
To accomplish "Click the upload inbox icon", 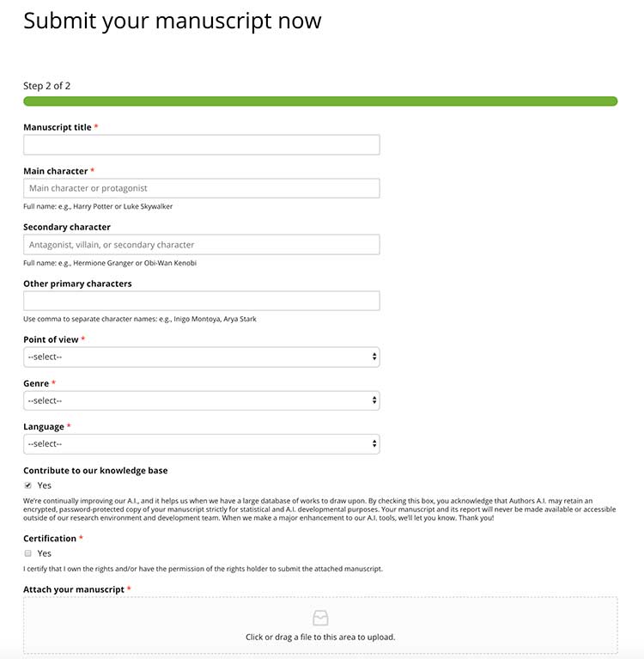I will click(x=320, y=618).
